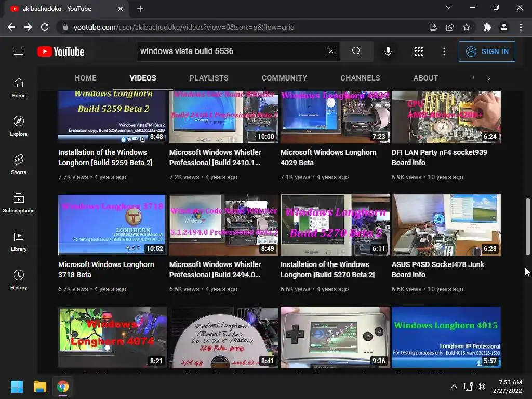Switch to the ABOUT tab
Screen dimensions: 532x399
tap(425, 78)
